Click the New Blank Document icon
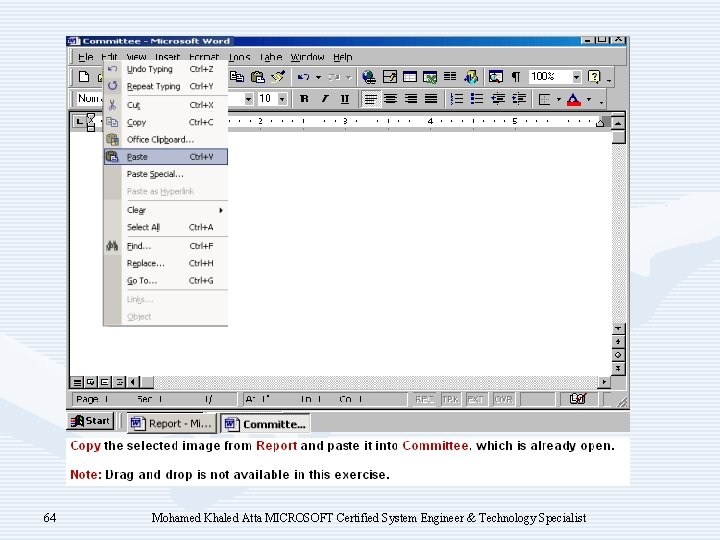 pyautogui.click(x=84, y=77)
